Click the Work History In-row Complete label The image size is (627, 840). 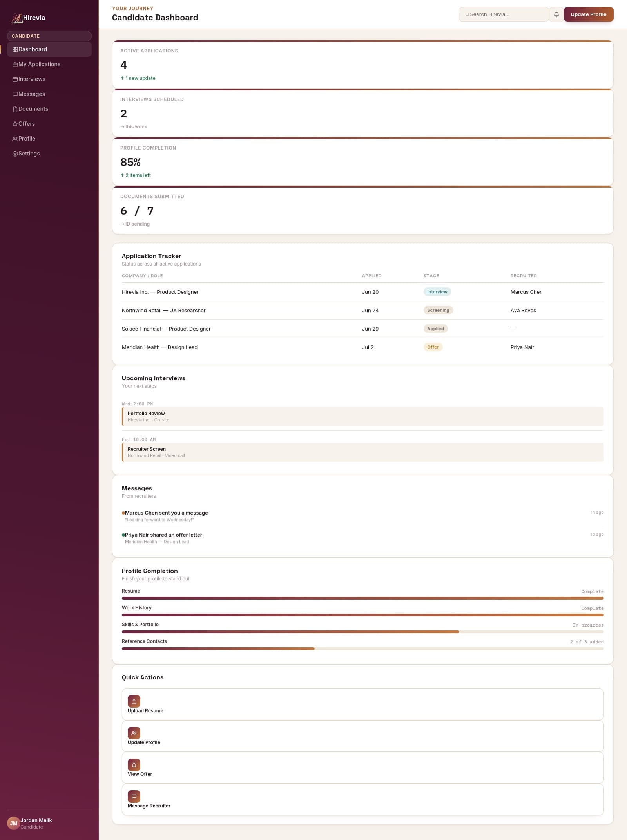pyautogui.click(x=592, y=608)
